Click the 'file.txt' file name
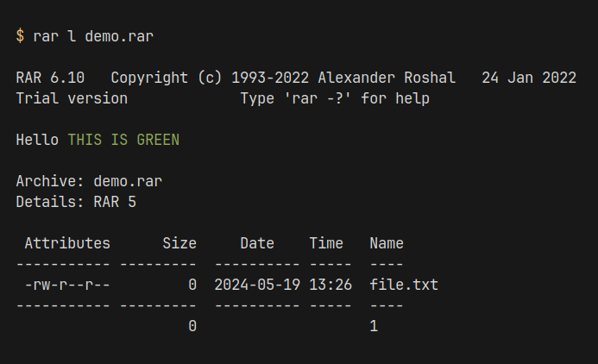Image resolution: width=598 pixels, height=364 pixels. pyautogui.click(x=404, y=285)
